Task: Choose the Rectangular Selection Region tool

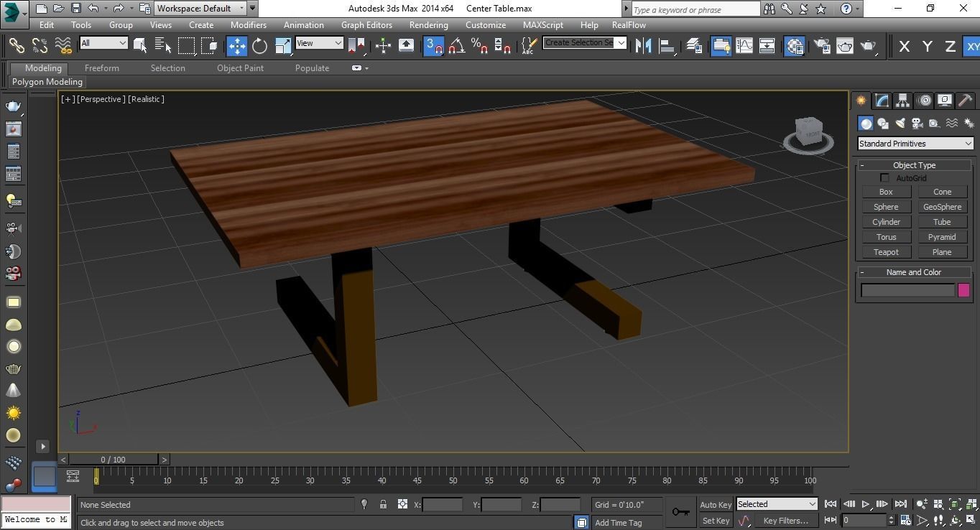Action: tap(186, 46)
